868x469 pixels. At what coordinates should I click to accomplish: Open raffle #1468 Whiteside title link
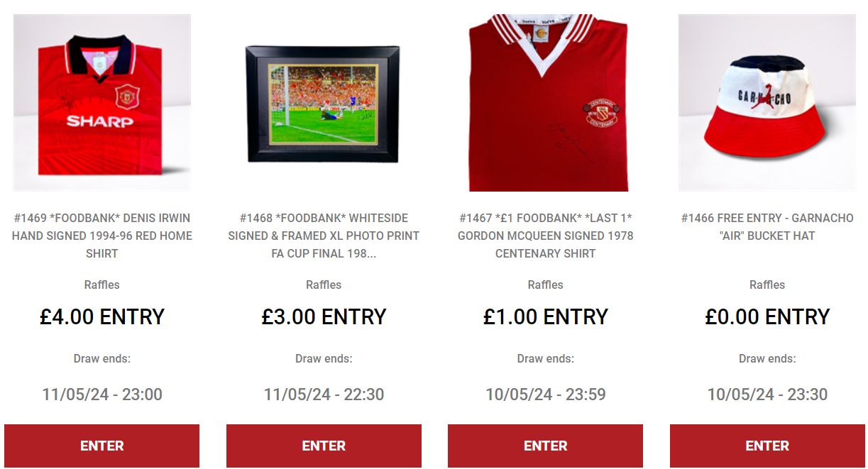pyautogui.click(x=324, y=236)
